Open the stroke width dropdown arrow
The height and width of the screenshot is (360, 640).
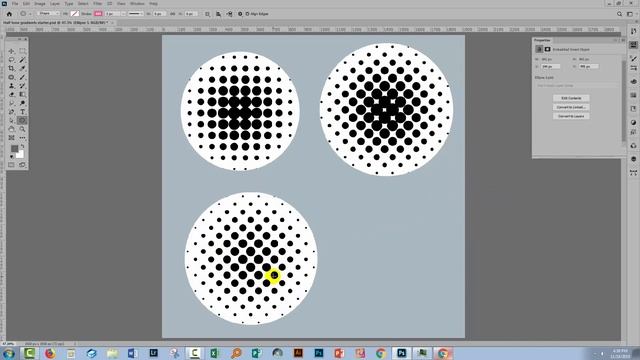tap(124, 14)
